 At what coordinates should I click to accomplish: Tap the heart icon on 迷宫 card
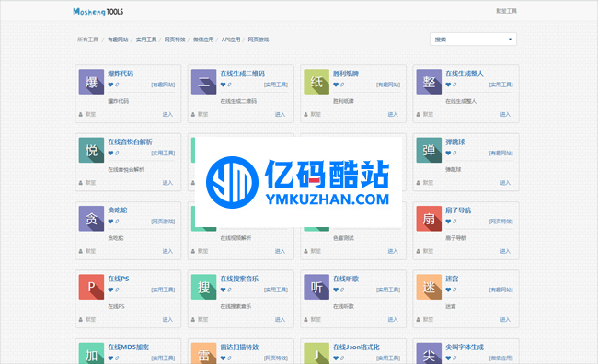coord(448,290)
